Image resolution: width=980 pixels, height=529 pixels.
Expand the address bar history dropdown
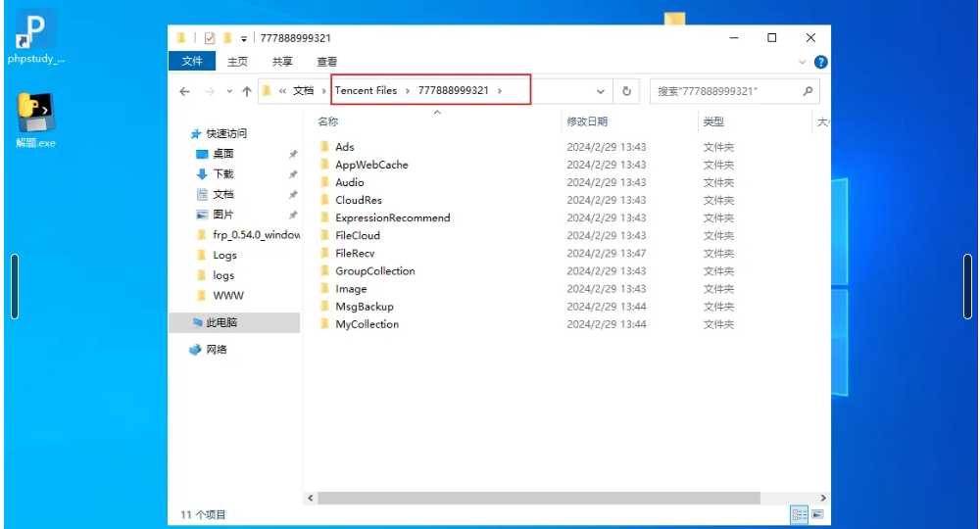pos(600,91)
